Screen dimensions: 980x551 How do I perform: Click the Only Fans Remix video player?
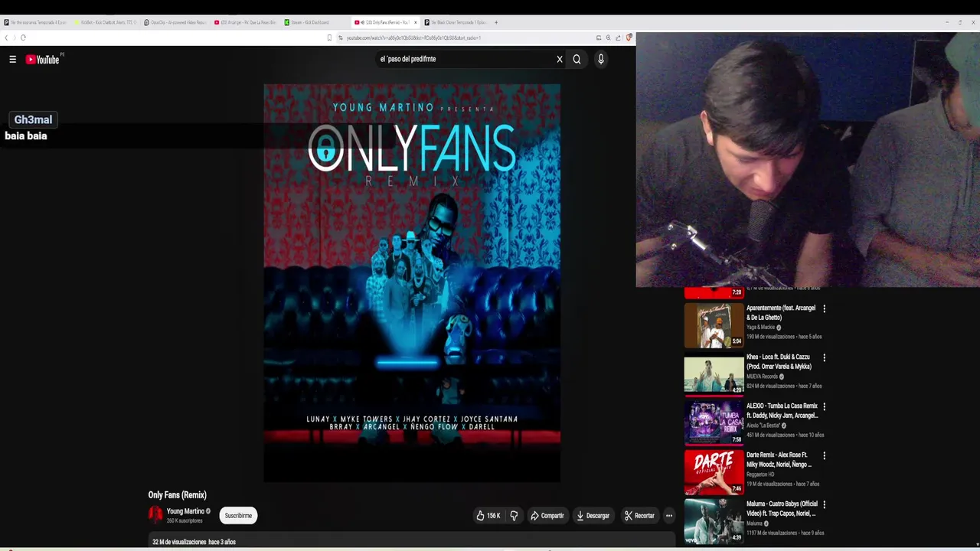[x=412, y=283]
